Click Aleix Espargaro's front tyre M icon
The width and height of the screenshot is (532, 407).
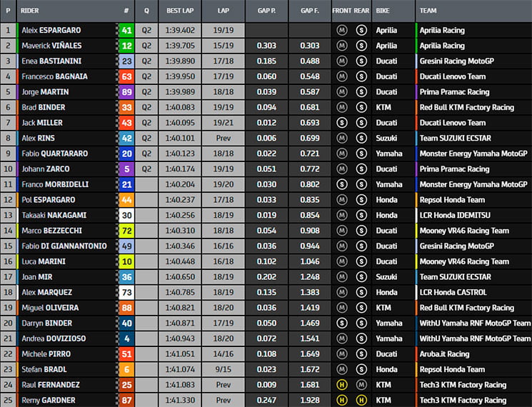tap(341, 31)
